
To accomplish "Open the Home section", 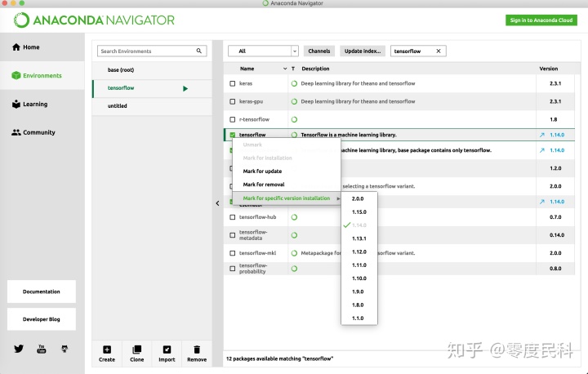I will (26, 47).
